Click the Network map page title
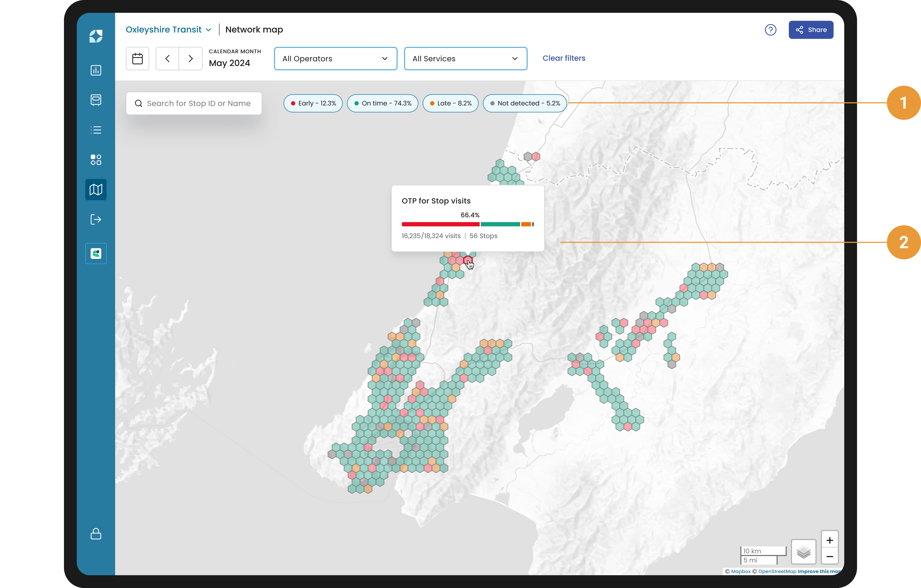This screenshot has width=921, height=588. tap(254, 30)
